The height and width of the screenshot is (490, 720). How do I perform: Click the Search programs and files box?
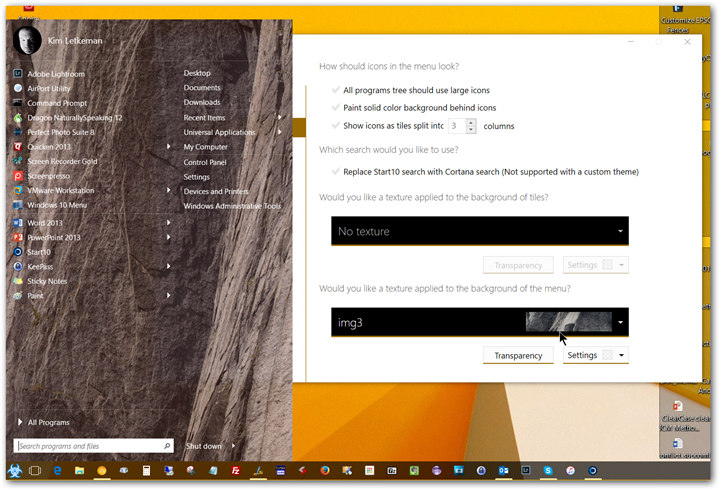[x=94, y=446]
